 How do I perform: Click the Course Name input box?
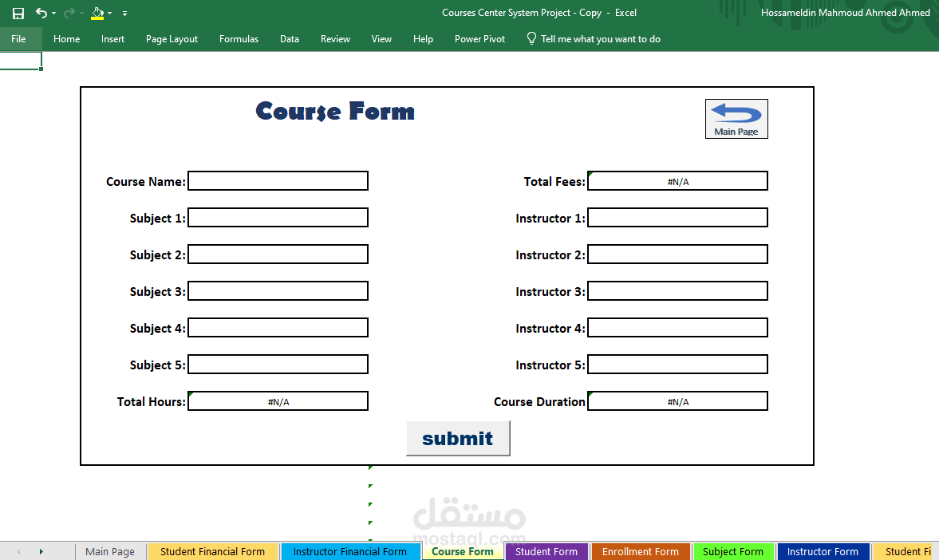278,181
